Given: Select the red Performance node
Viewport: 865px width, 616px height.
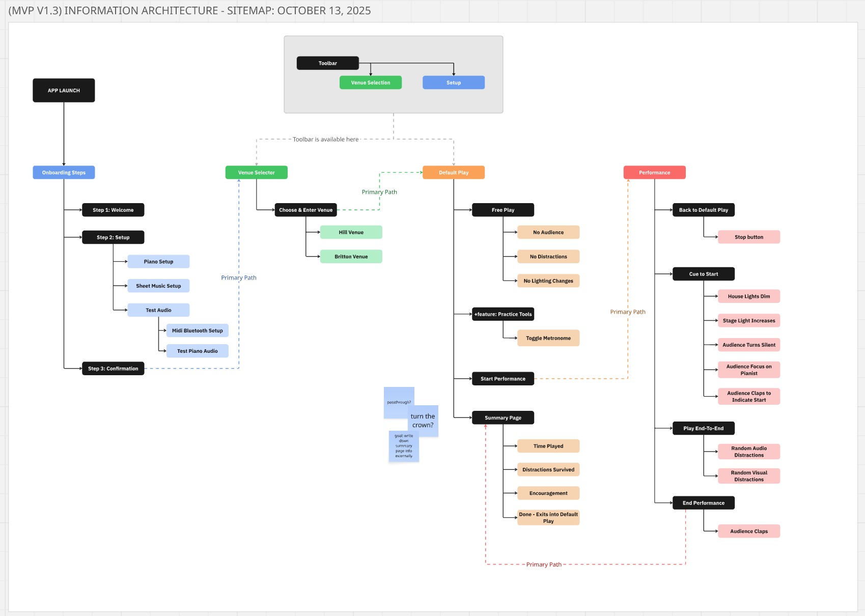Looking at the screenshot, I should click(x=655, y=173).
